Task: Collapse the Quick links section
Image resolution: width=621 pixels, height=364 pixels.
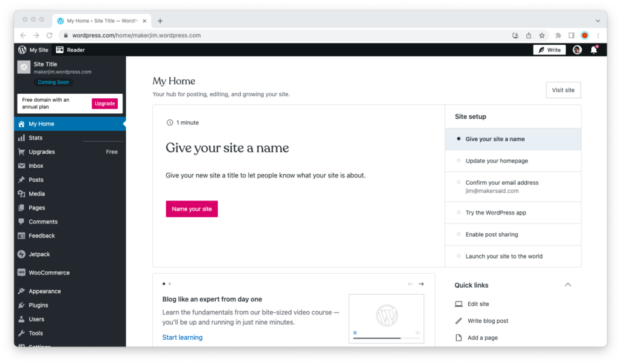Action: 568,285
